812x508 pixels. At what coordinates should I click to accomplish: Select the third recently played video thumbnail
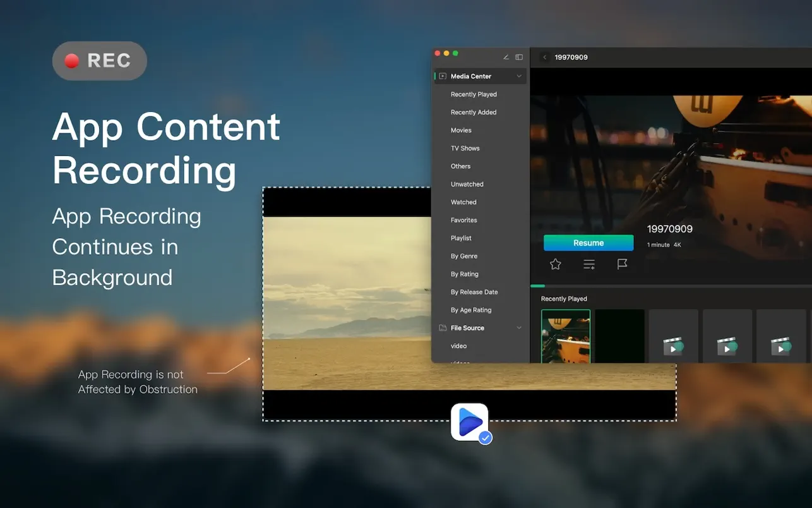tap(673, 336)
